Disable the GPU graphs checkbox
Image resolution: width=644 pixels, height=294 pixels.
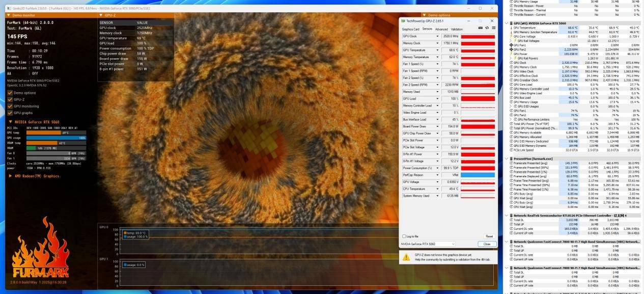(x=10, y=113)
